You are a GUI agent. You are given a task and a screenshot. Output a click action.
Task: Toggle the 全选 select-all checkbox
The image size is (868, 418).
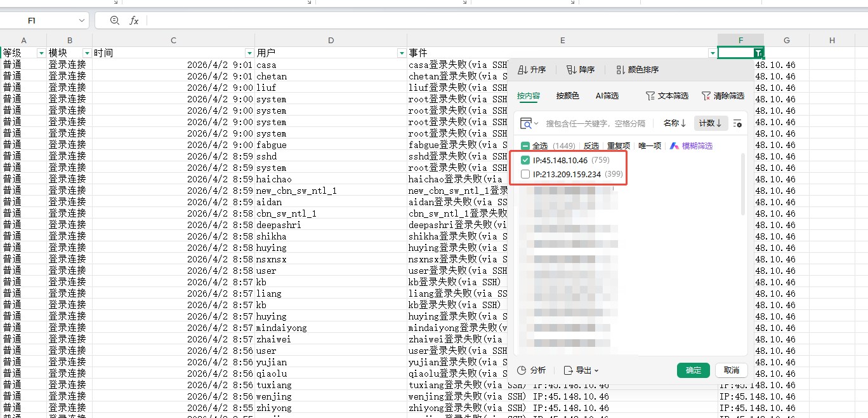[x=525, y=145]
